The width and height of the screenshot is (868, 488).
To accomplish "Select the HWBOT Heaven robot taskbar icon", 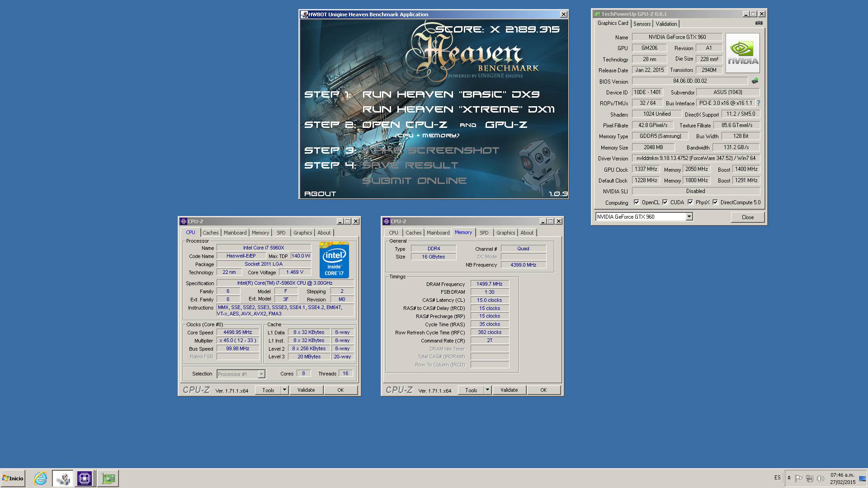I will pos(62,478).
